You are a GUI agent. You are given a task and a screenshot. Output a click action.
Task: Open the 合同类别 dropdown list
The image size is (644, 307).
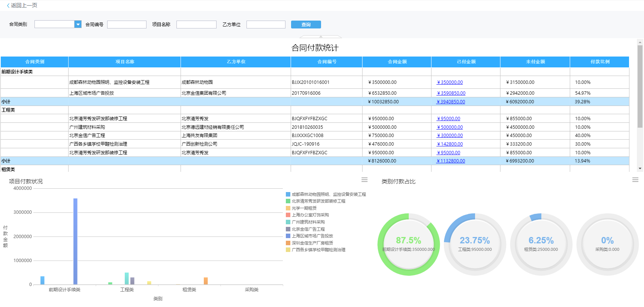(78, 24)
